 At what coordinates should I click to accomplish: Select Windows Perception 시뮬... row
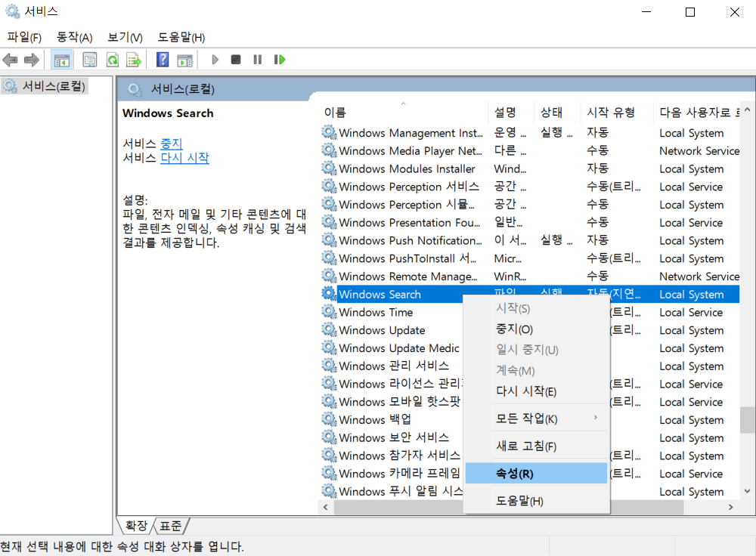pyautogui.click(x=530, y=204)
